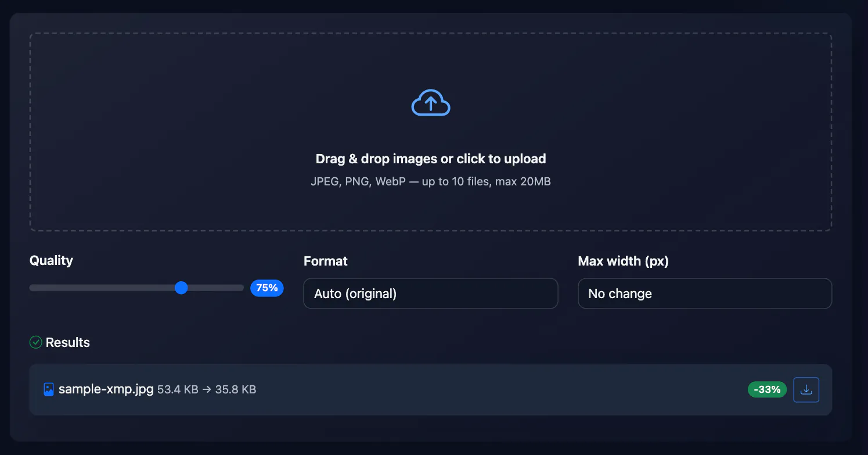Open the Max width dropdown showing No change

coord(705,293)
